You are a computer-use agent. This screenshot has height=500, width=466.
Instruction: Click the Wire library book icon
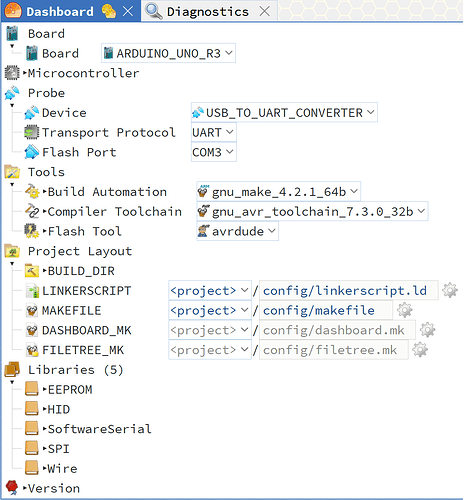click(x=32, y=468)
